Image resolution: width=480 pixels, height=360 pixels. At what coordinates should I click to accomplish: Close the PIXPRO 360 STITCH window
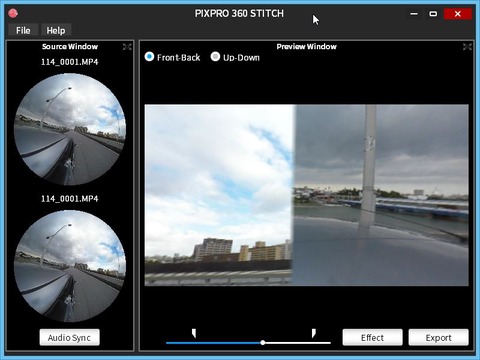(458, 14)
